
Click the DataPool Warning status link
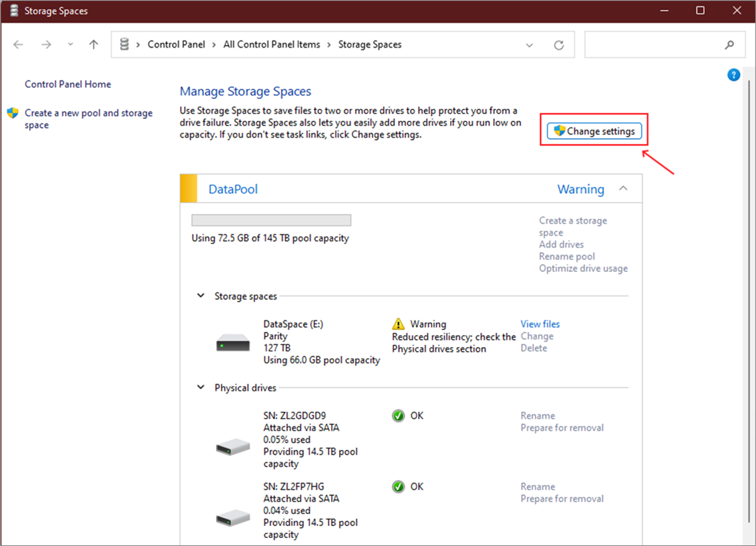tap(581, 189)
